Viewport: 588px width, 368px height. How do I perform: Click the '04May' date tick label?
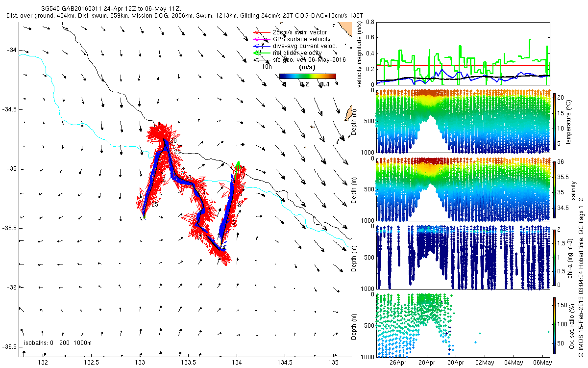click(514, 362)
